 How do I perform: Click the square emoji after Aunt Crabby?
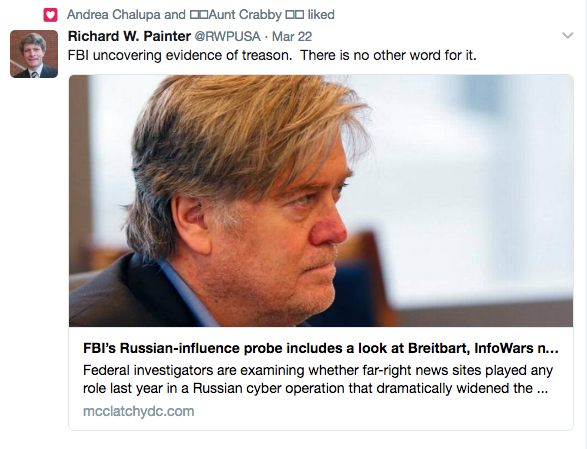coord(295,15)
